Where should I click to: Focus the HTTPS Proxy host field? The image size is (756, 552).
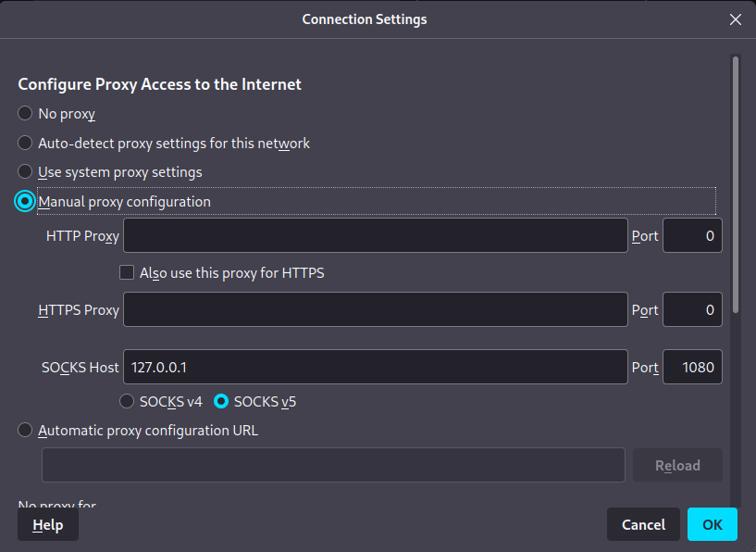coord(376,309)
